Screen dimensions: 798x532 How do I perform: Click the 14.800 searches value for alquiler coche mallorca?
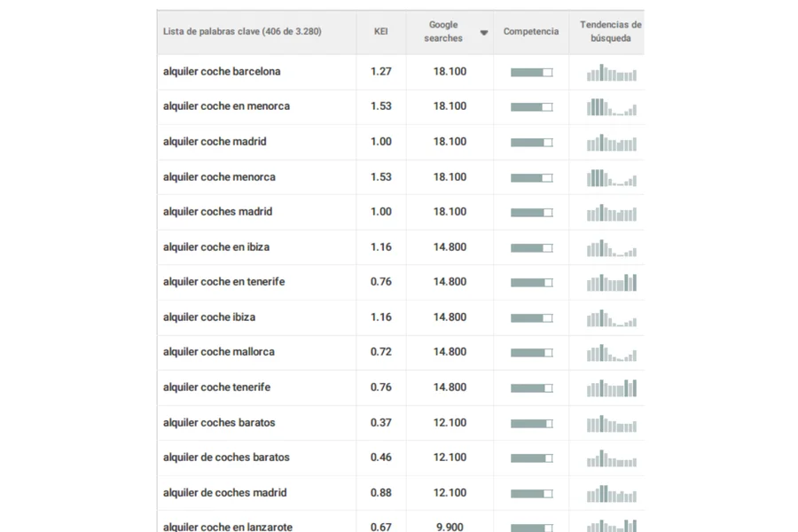click(x=450, y=352)
